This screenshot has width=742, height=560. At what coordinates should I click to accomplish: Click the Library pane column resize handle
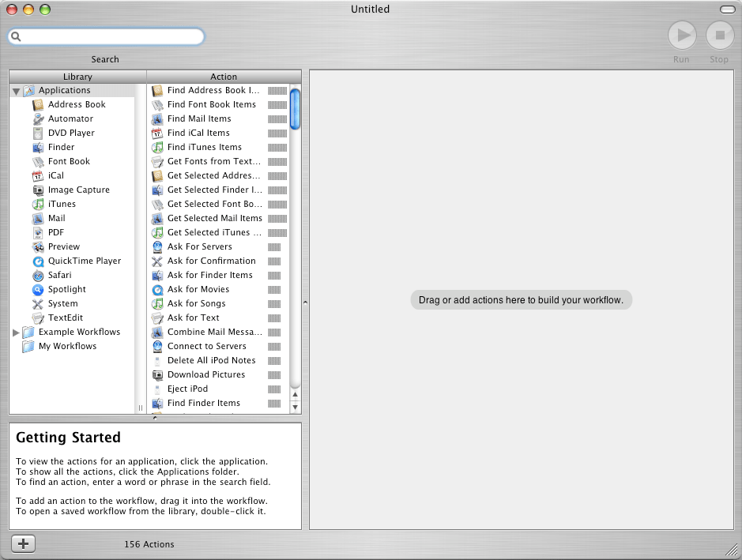(x=141, y=408)
